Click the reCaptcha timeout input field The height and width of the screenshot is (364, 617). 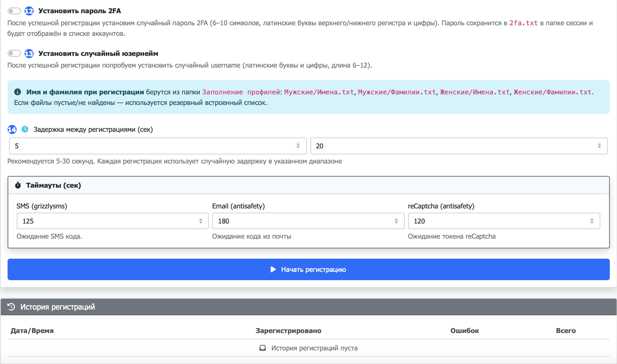498,221
